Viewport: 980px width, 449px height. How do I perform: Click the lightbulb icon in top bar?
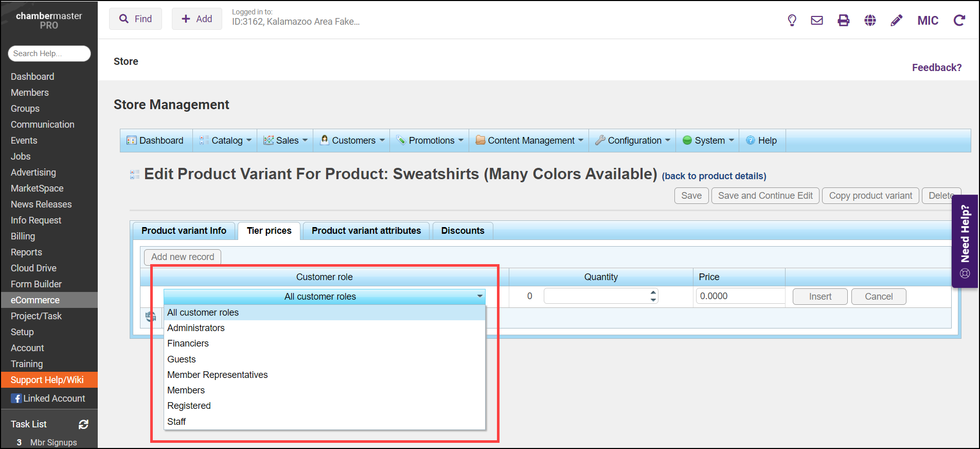pos(792,21)
